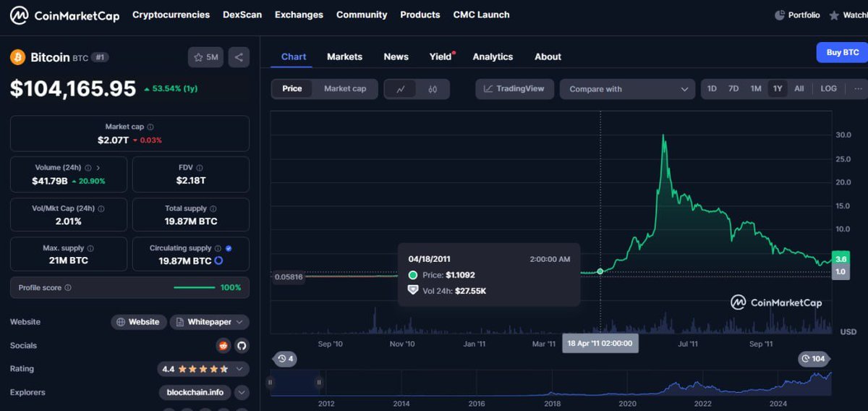Toggle the LOG scale option

pyautogui.click(x=829, y=88)
